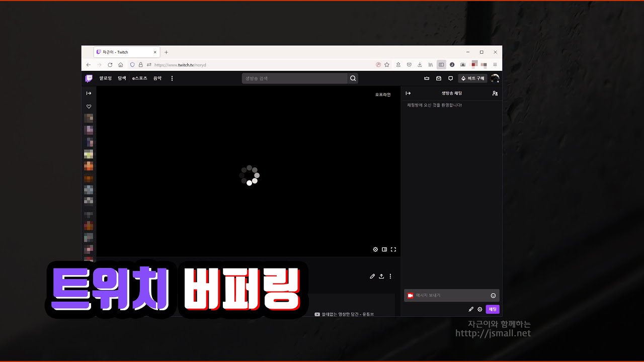
Task: Open the browser library bookshelf icon
Action: (431, 65)
